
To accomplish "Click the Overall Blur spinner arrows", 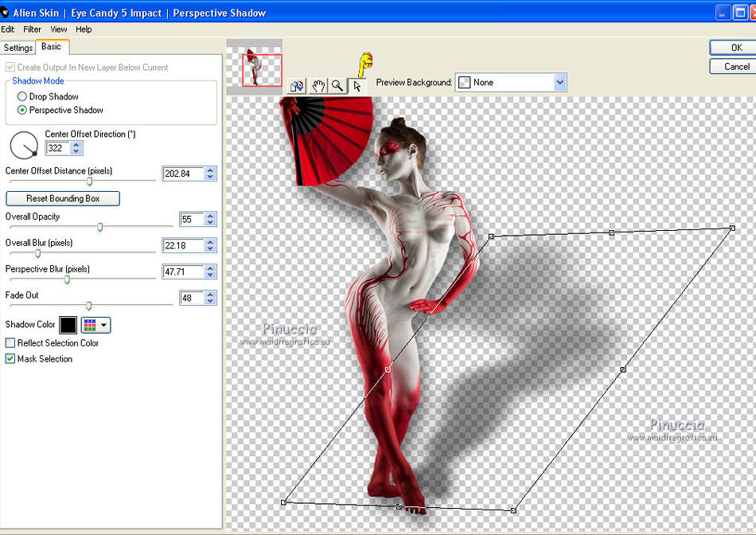I will click(210, 245).
